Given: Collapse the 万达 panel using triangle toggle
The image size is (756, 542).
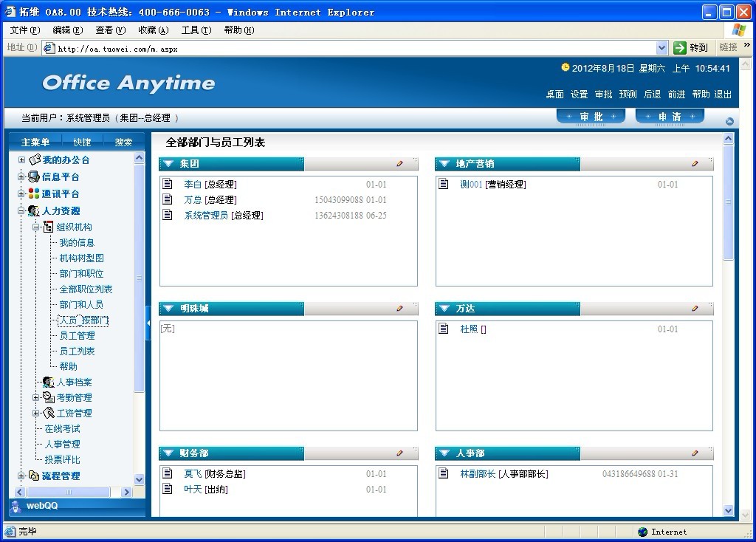Looking at the screenshot, I should pyautogui.click(x=444, y=309).
